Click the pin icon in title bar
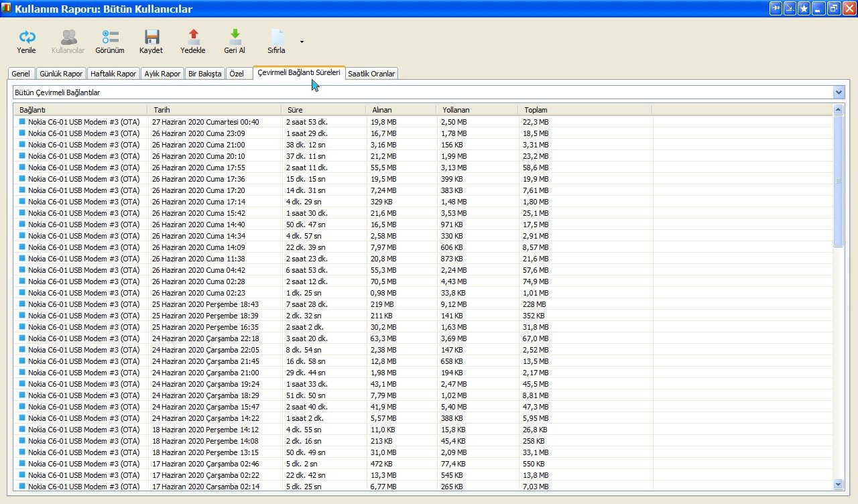This screenshot has height=504, width=858. [776, 8]
